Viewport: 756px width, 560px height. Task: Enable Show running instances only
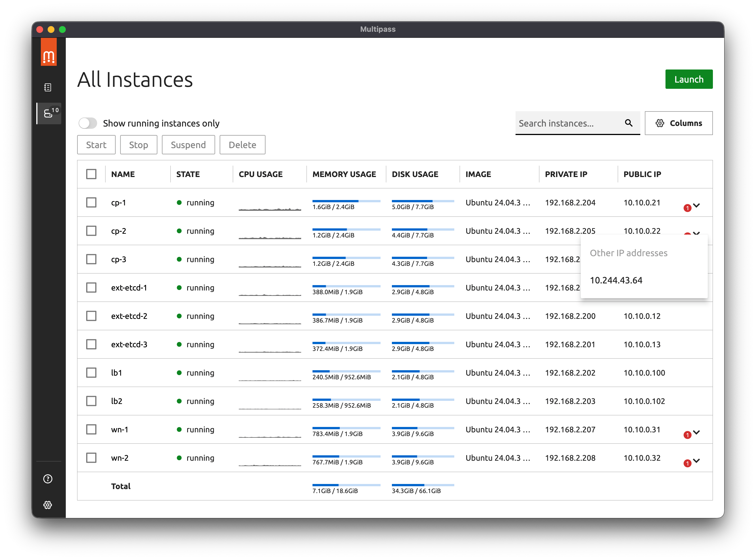click(88, 123)
